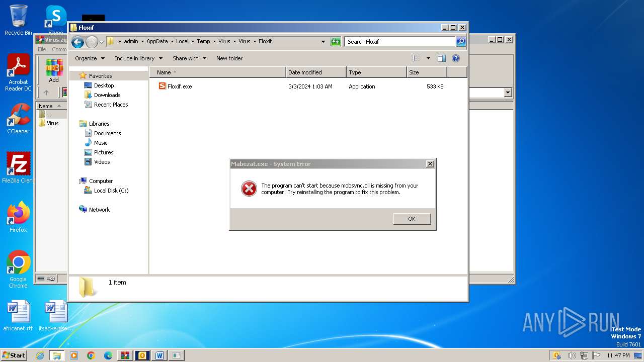Open the Google Chrome desktop icon
Screen dimensions: 644x362
point(18,269)
